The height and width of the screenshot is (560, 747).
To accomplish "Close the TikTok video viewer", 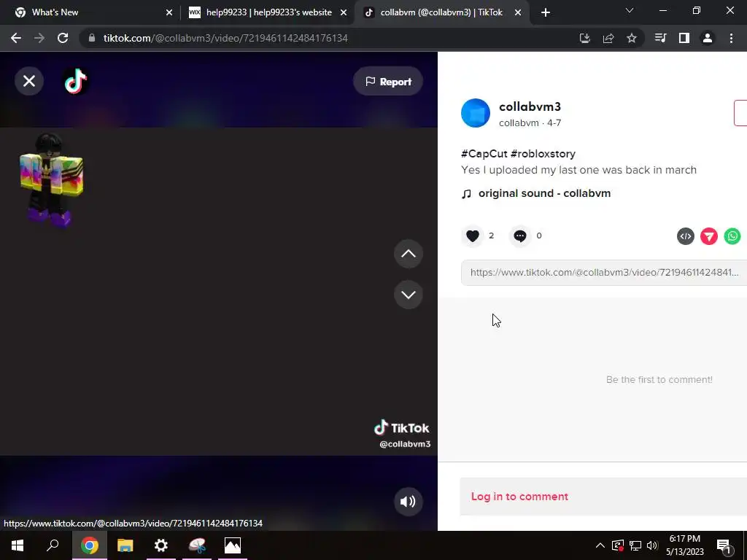I will click(x=29, y=81).
